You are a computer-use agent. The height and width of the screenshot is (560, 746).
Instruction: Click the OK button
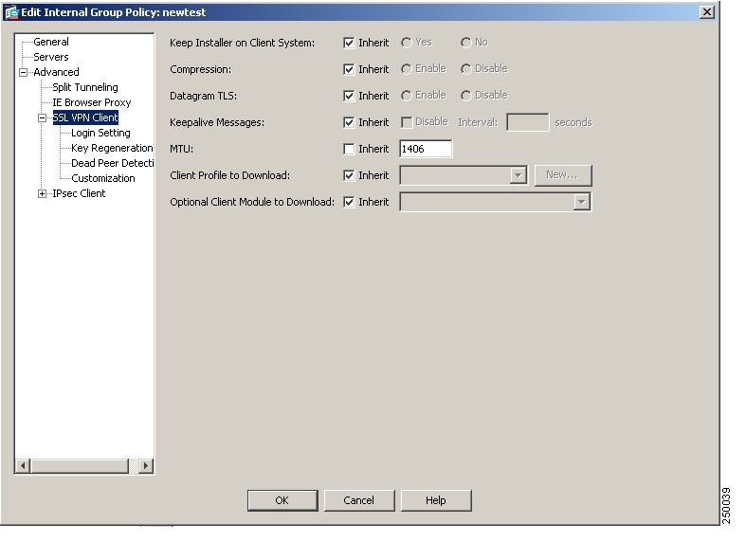click(x=282, y=500)
